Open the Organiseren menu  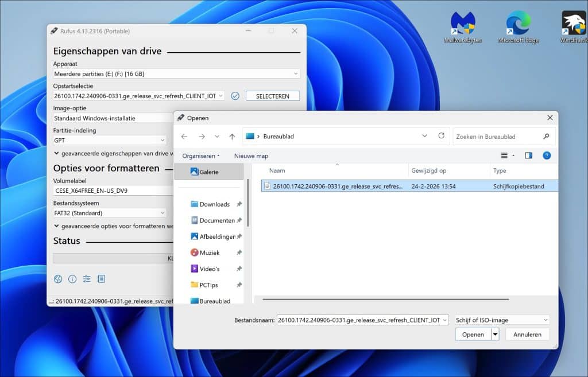point(200,155)
